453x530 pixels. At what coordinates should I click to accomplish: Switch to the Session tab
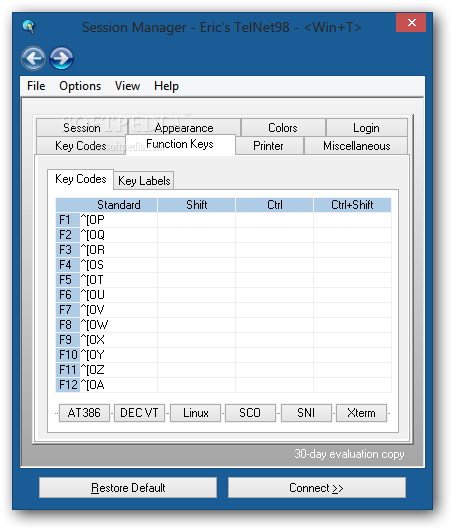click(x=82, y=128)
